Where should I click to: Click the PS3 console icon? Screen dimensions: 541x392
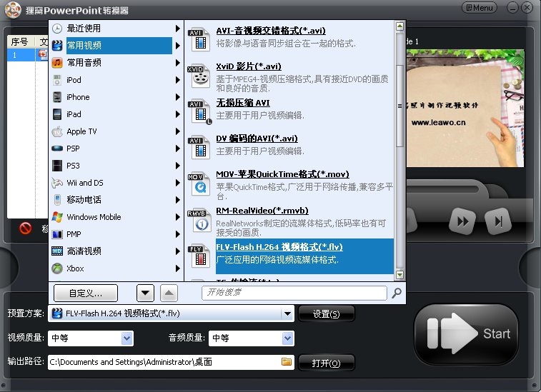(57, 166)
